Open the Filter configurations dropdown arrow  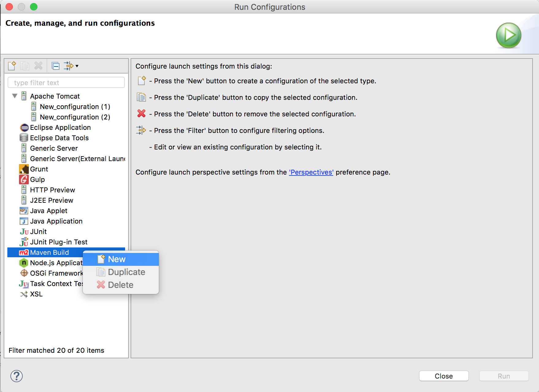(77, 66)
